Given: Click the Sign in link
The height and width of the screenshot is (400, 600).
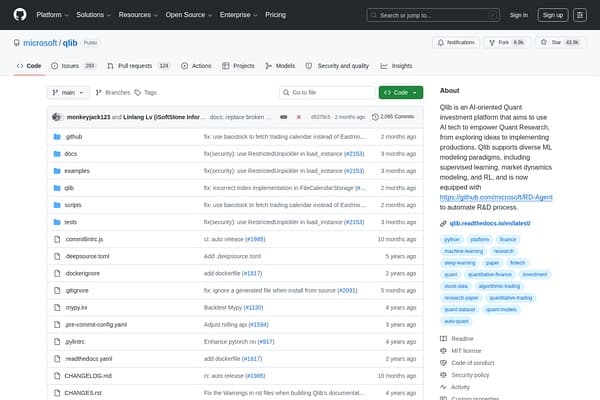Looking at the screenshot, I should point(518,15).
